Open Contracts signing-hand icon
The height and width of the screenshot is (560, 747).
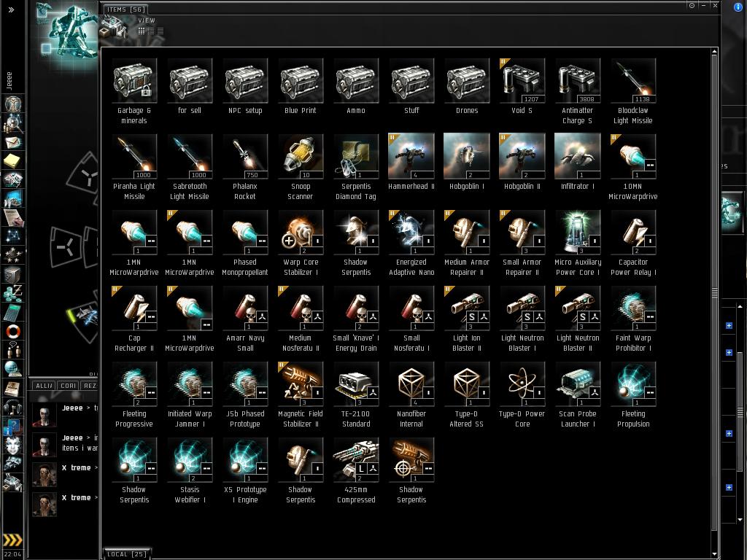tap(13, 217)
